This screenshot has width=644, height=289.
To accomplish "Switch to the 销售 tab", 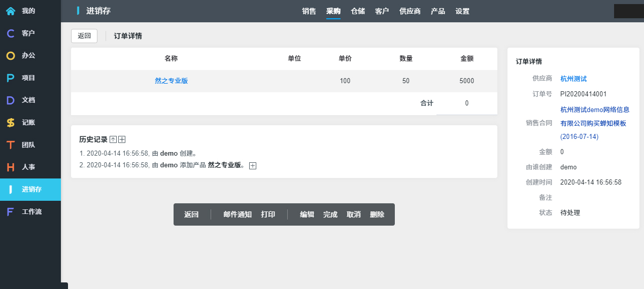I will (309, 11).
